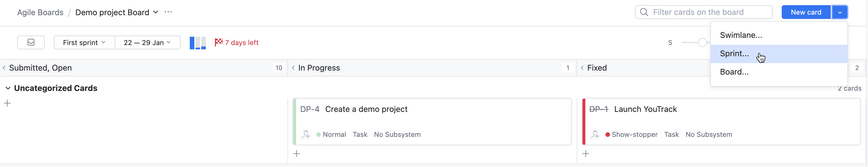Screen dimensions: 868x167
Task: Choose Board... in the dropdown menu
Action: tap(734, 72)
